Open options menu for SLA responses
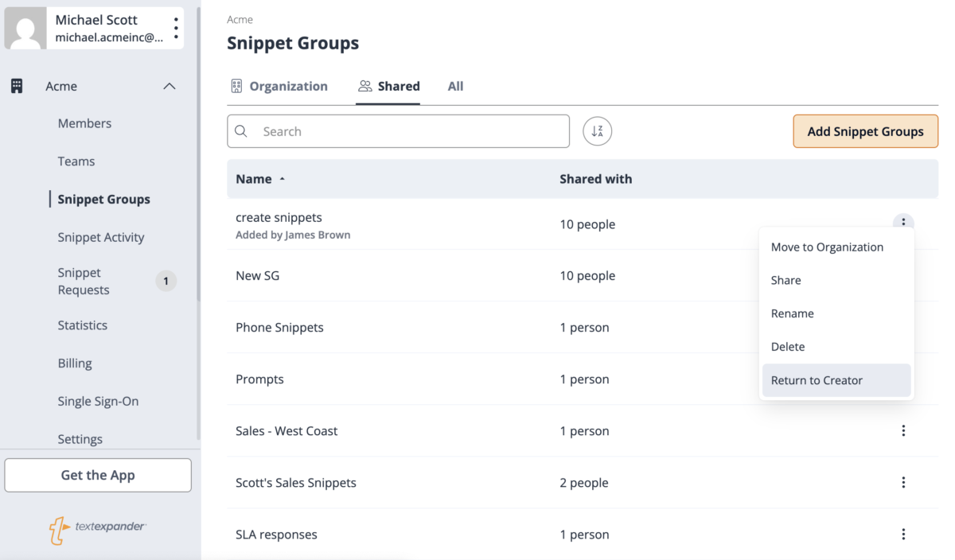Screen dimensions: 955x560 click(903, 535)
